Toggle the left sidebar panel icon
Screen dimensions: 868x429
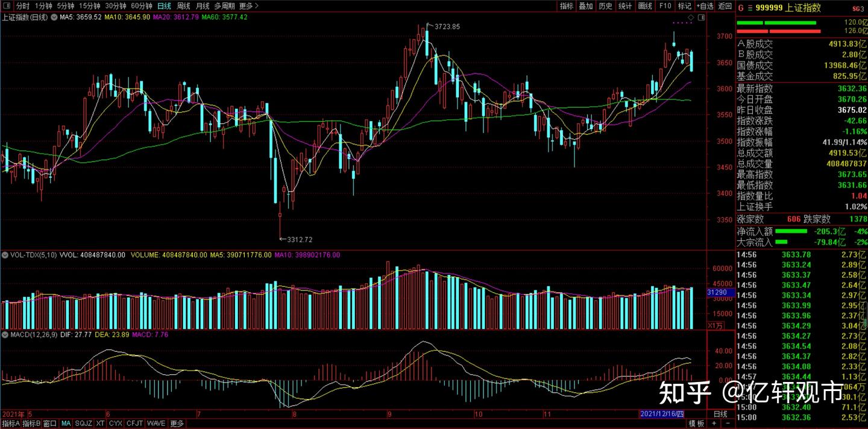[x=5, y=6]
